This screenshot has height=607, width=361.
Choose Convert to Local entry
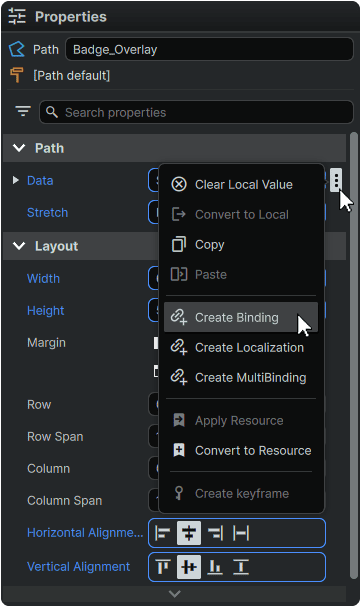pos(241,214)
